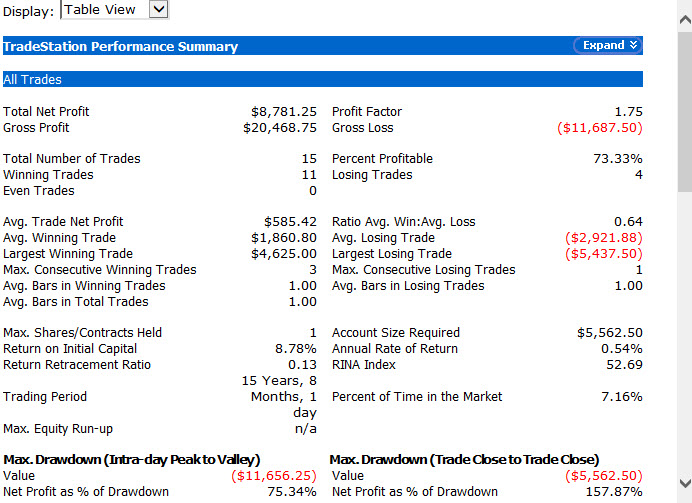The height and width of the screenshot is (503, 692).
Task: Click Avg. Bars in Losing Trades label
Action: click(x=408, y=286)
